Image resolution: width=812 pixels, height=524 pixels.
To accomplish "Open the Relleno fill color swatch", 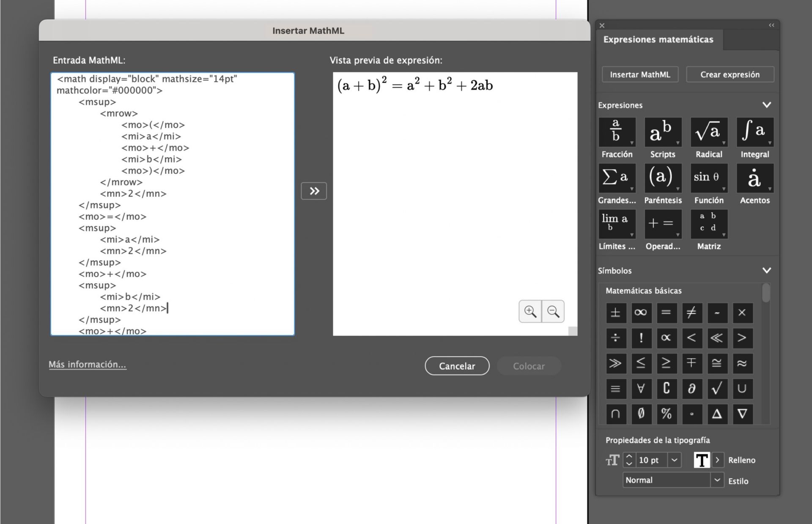I will tap(702, 460).
